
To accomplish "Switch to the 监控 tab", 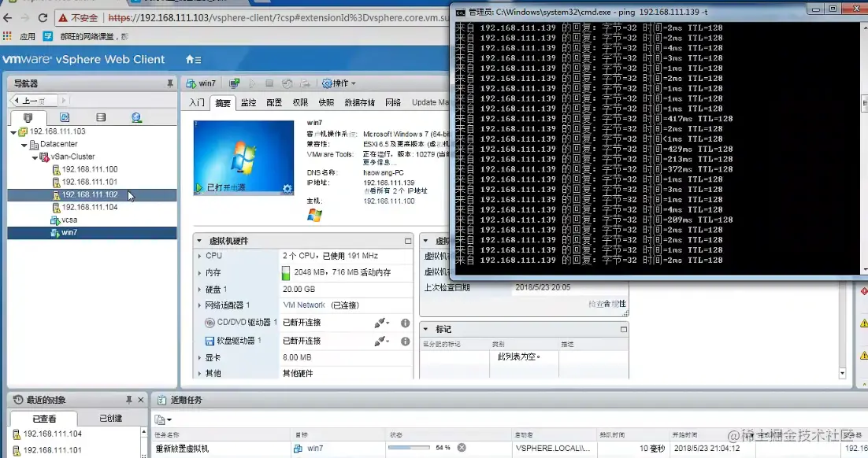I will tap(249, 102).
